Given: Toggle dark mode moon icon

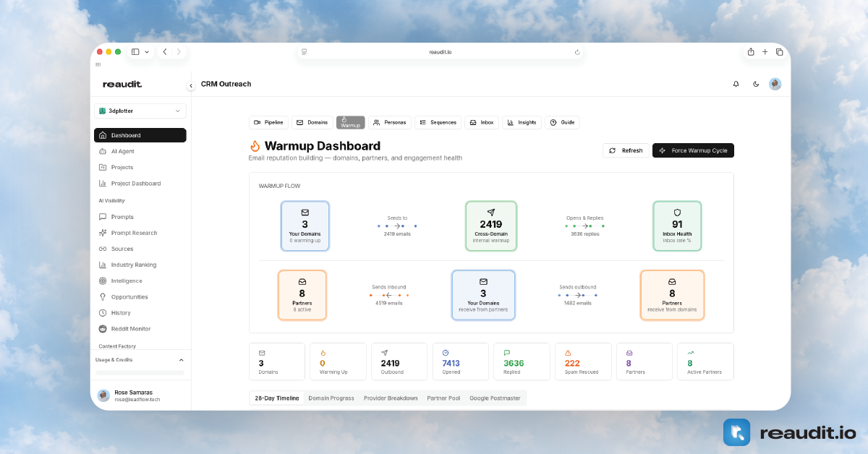Looking at the screenshot, I should pyautogui.click(x=756, y=84).
